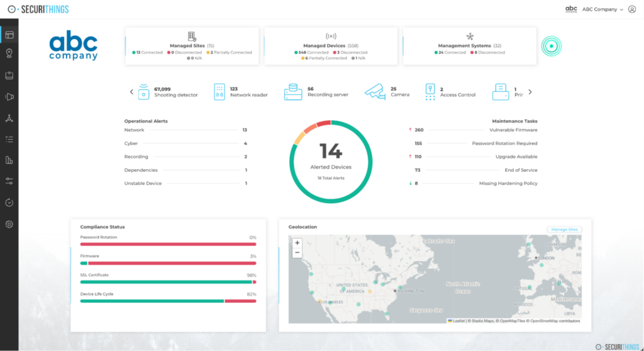
Task: Open the Managed Devices card
Action: 330,46
